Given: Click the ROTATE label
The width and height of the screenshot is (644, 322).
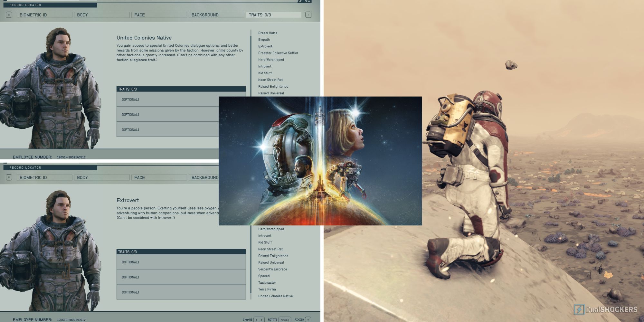Looking at the screenshot, I should [x=272, y=320].
